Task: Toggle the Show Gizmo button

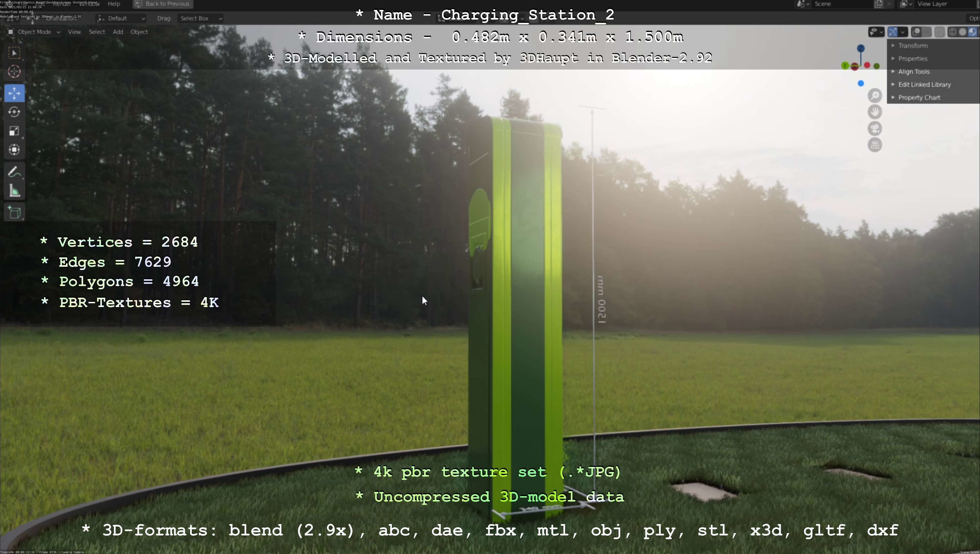Action: click(893, 32)
